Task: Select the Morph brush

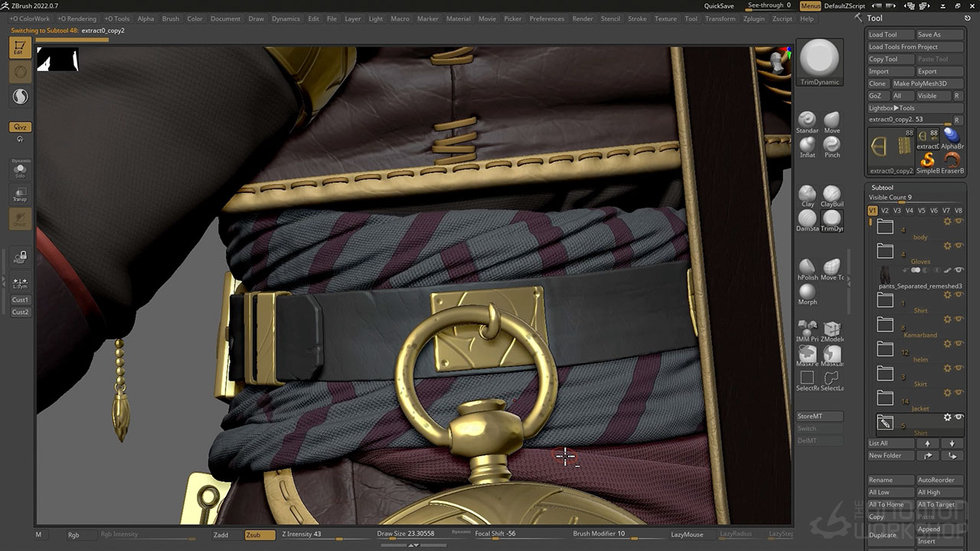Action: pyautogui.click(x=807, y=292)
